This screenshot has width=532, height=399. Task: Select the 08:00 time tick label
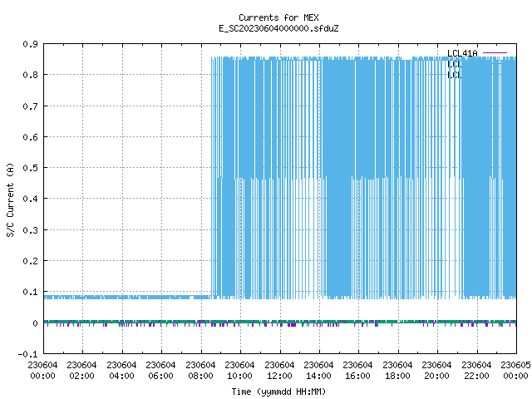point(200,376)
